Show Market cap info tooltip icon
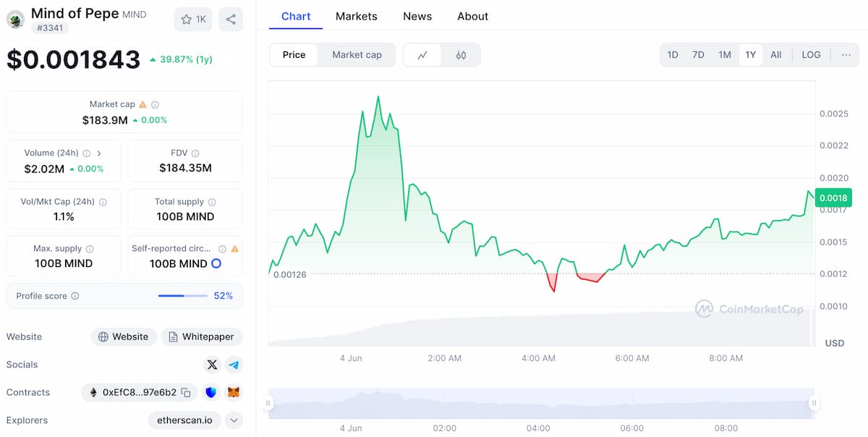 coord(156,104)
